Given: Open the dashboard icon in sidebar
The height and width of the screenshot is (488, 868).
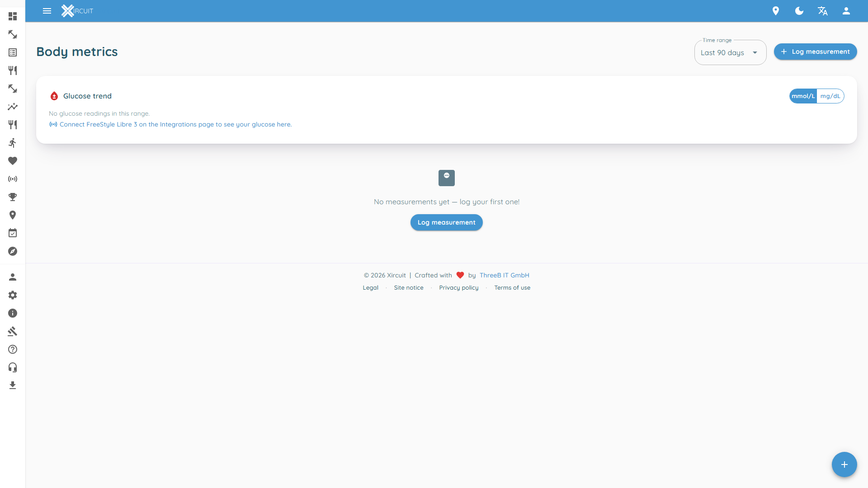Looking at the screenshot, I should (x=13, y=16).
